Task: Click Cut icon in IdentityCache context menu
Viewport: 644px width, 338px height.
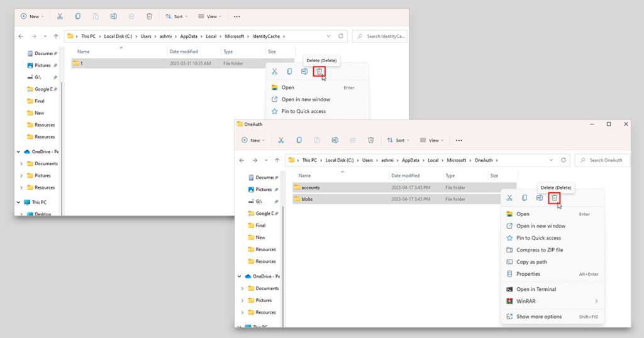Action: 274,72
